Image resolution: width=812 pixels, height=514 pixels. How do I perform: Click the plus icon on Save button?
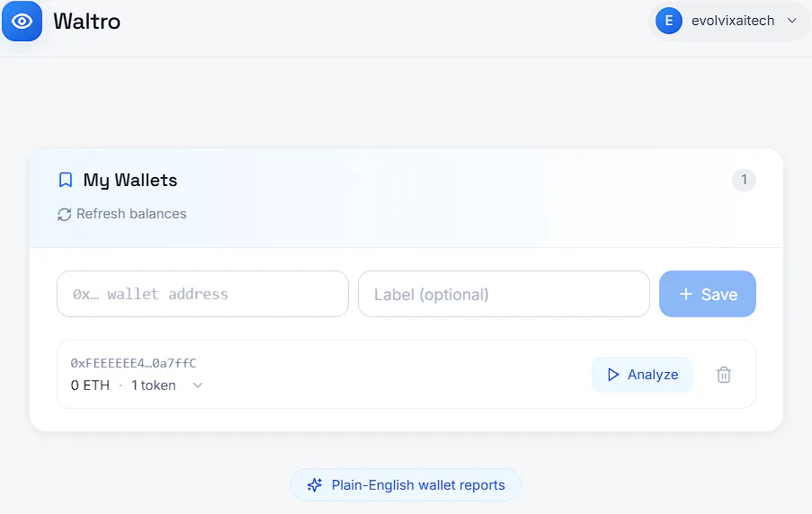pyautogui.click(x=685, y=294)
